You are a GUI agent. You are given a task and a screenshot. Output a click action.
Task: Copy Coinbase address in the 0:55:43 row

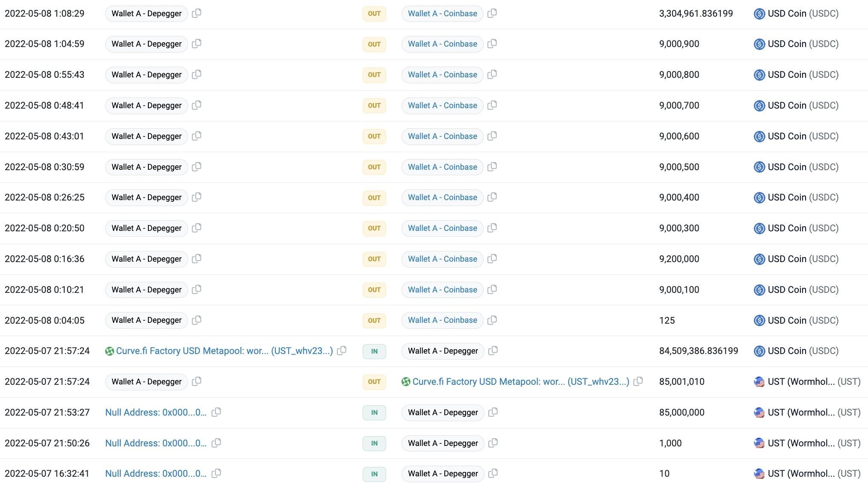(492, 74)
